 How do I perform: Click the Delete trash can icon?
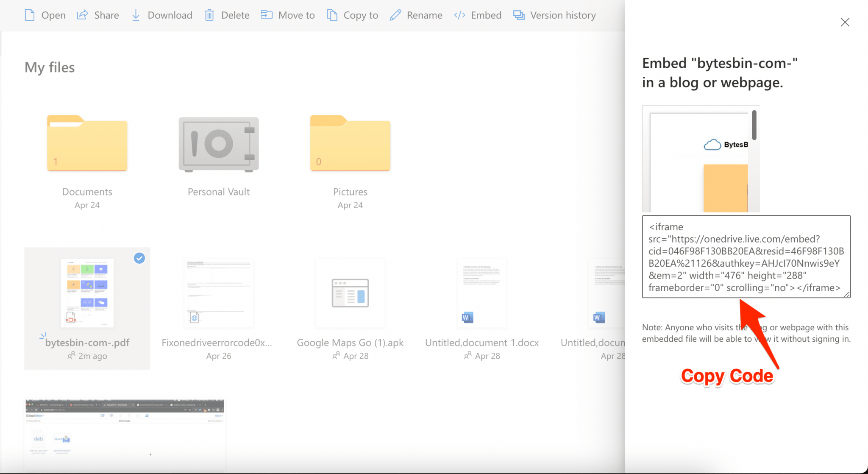[209, 15]
